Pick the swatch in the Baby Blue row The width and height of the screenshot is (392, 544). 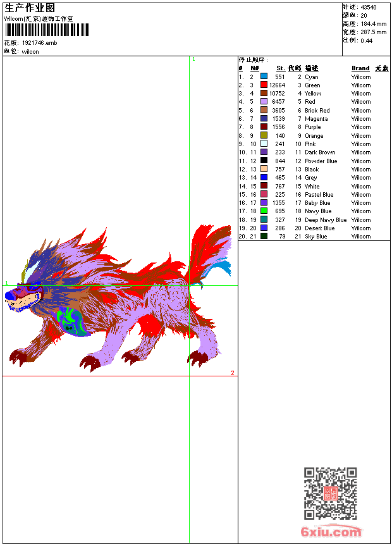coord(264,202)
